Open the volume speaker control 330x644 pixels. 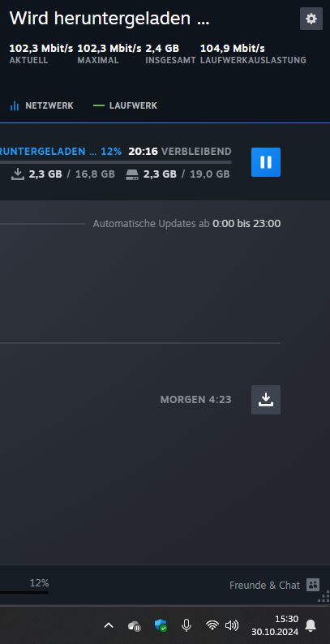click(232, 625)
